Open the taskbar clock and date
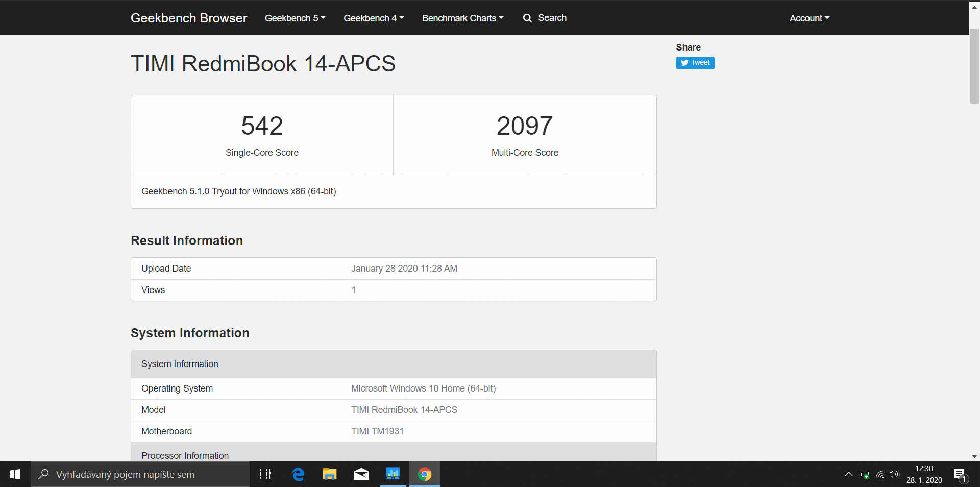 coord(924,474)
